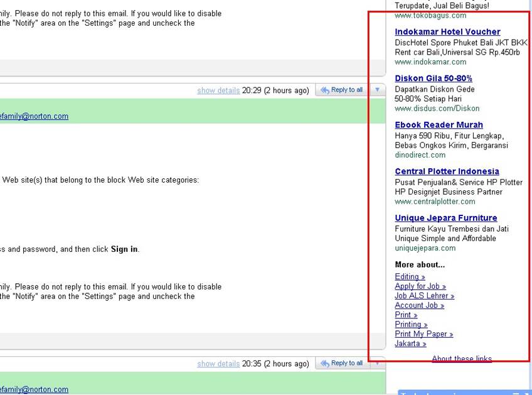Viewport: 532px width, 395px height.
Task: Open the Ebook Reader Murah ad
Action: click(439, 125)
